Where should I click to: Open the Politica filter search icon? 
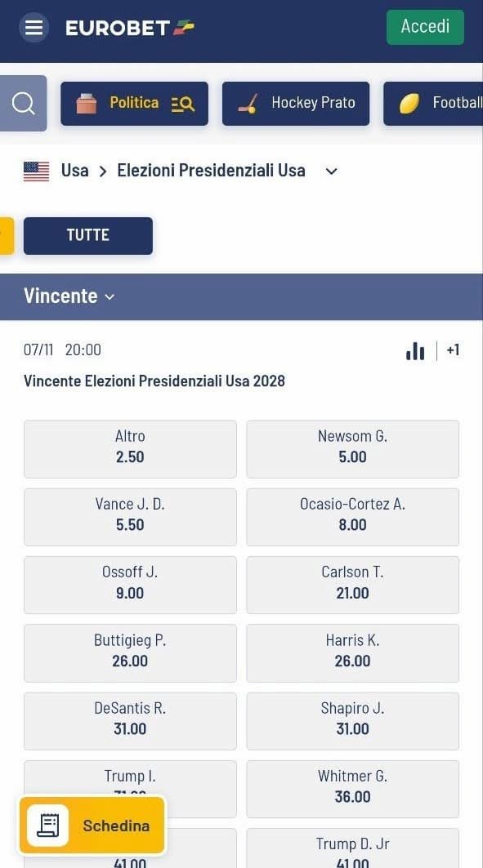pyautogui.click(x=183, y=104)
